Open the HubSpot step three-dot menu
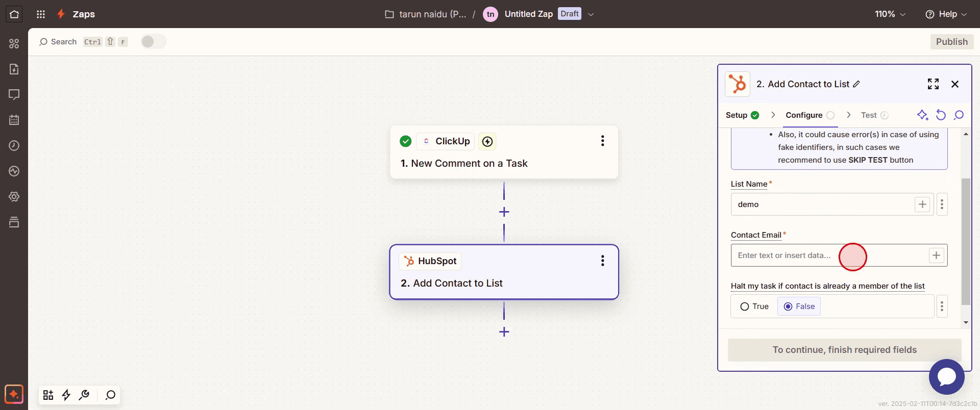This screenshot has height=410, width=980. (603, 261)
